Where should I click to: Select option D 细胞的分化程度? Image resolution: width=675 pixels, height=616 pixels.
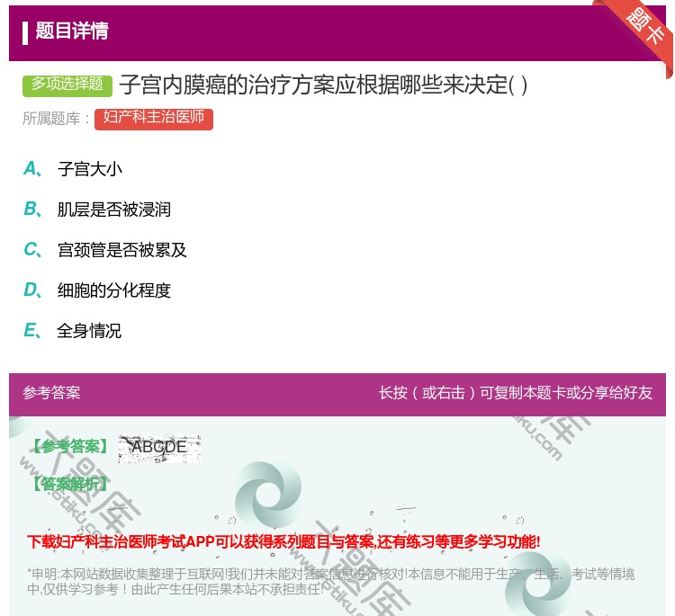click(x=97, y=290)
